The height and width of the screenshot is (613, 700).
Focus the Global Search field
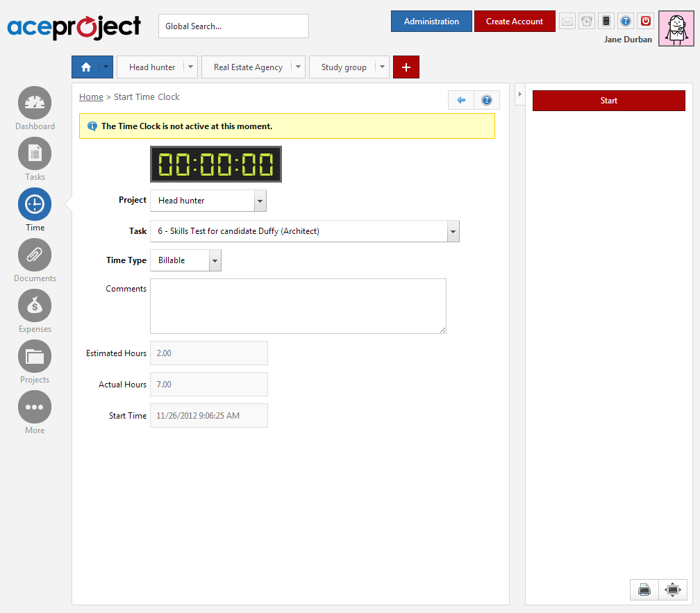[233, 26]
